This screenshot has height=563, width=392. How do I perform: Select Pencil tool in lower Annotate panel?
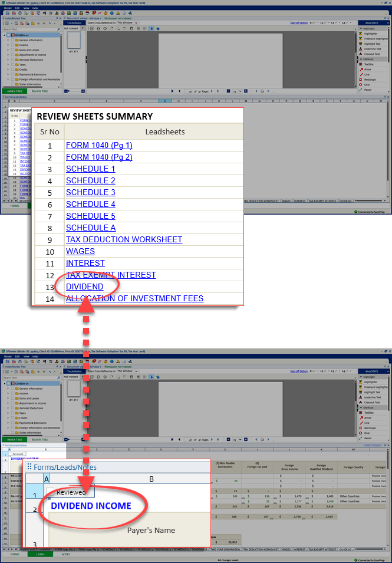pyautogui.click(x=368, y=438)
